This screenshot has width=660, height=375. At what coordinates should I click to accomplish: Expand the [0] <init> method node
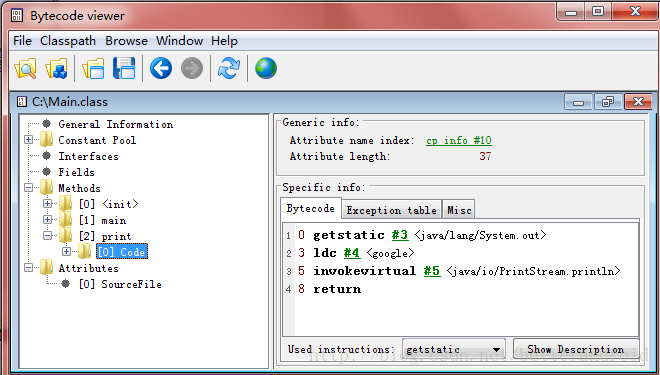tap(47, 203)
